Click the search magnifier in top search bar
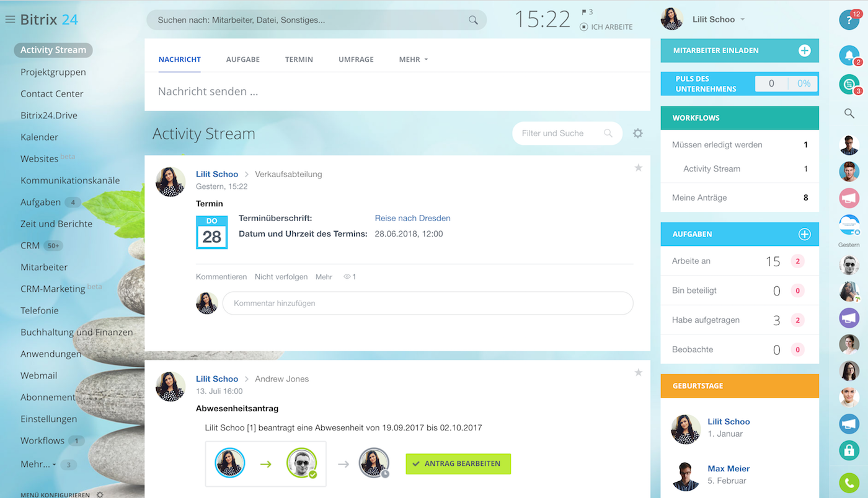Image resolution: width=868 pixels, height=498 pixels. (473, 20)
